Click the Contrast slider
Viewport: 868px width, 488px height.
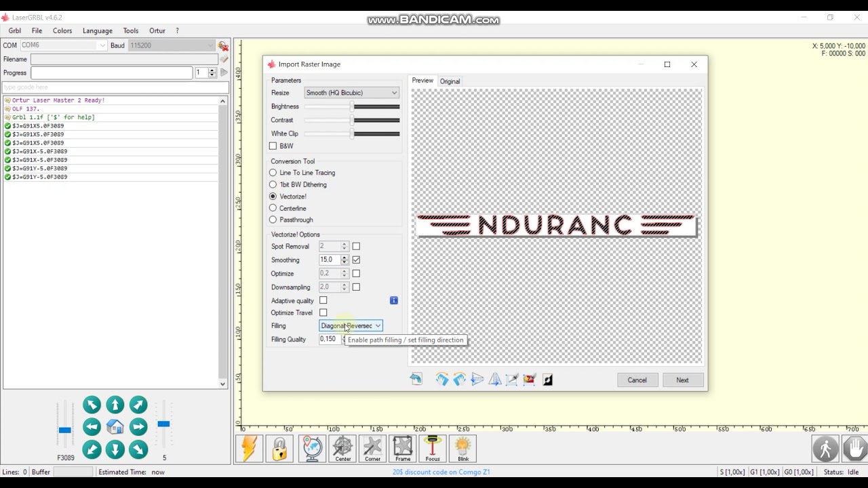(x=352, y=120)
